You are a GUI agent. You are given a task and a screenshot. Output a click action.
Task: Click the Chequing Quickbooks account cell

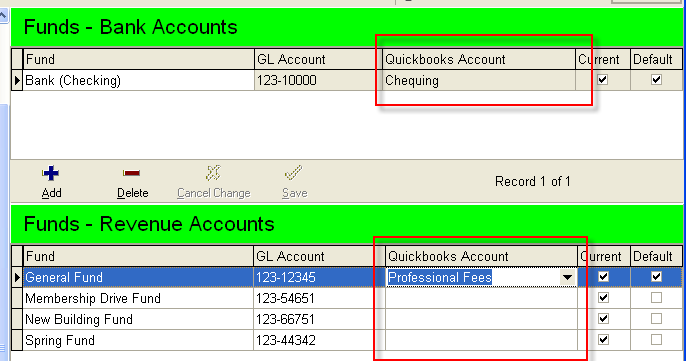[x=479, y=81]
